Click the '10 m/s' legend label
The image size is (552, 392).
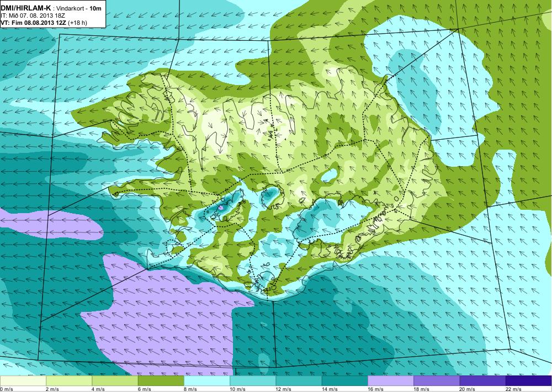point(237,389)
